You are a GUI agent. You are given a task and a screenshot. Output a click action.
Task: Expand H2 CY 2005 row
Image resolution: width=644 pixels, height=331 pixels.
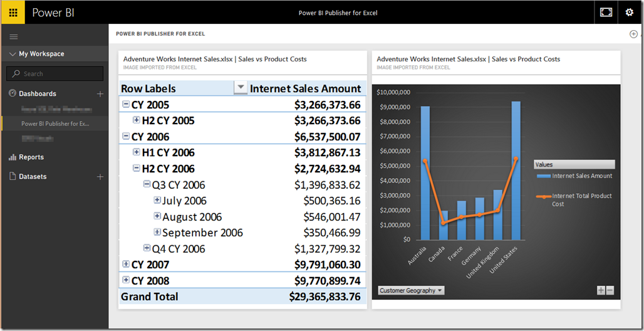[137, 120]
